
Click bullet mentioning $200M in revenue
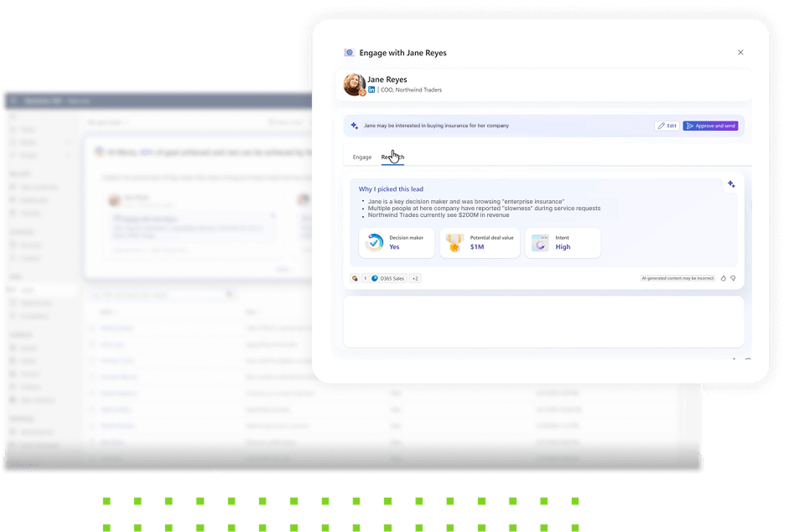[439, 214]
